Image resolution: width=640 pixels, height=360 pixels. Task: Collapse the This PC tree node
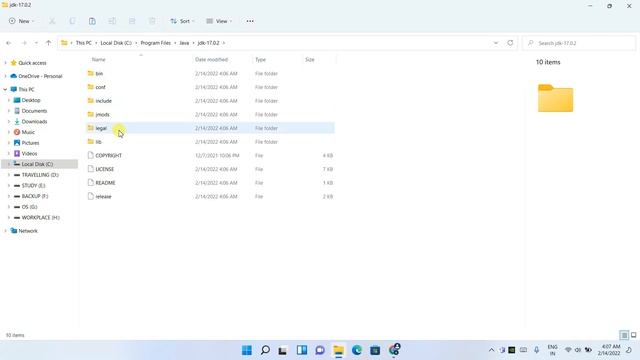tap(5, 89)
